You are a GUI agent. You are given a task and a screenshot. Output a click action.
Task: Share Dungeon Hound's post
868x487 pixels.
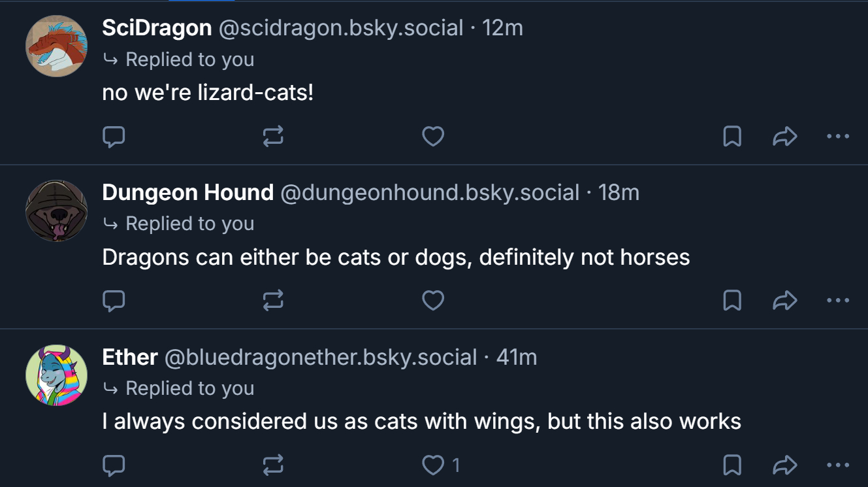[x=784, y=300]
